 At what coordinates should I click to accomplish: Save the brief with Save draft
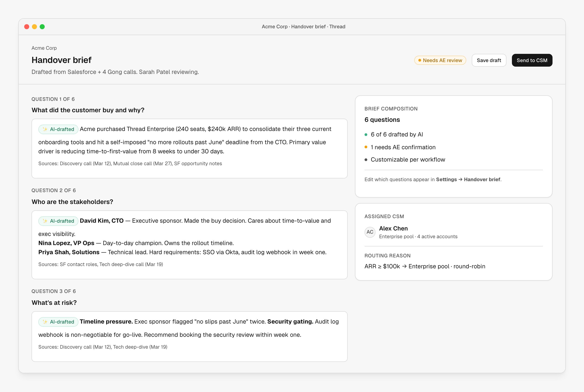489,60
